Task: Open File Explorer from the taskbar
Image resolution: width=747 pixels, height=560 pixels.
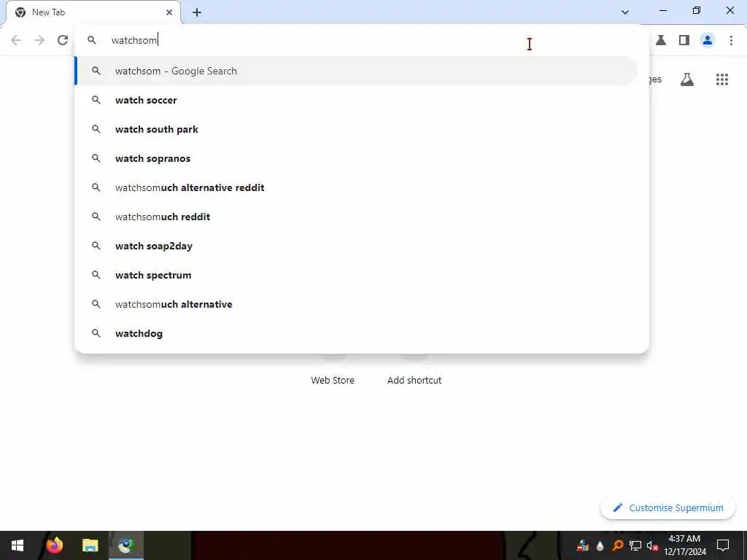Action: click(90, 545)
